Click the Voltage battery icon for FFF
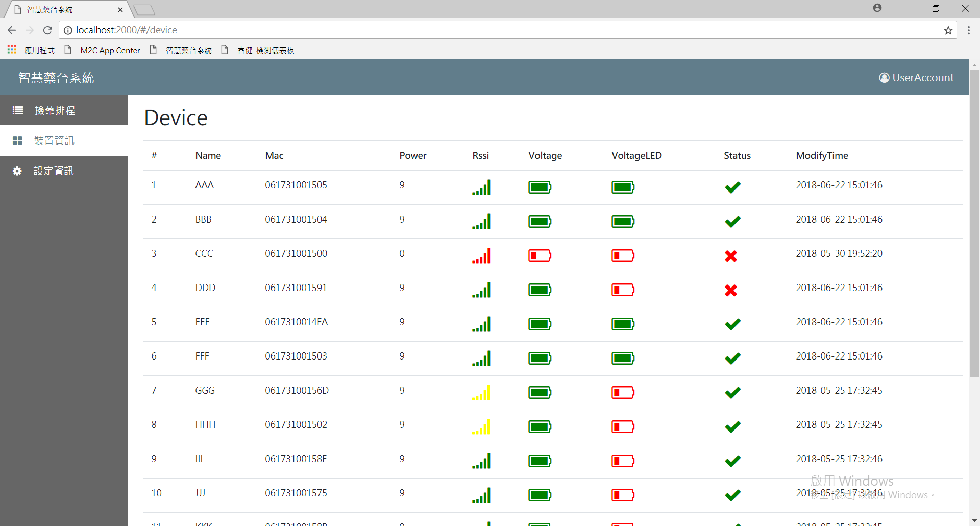980x526 pixels. [540, 358]
